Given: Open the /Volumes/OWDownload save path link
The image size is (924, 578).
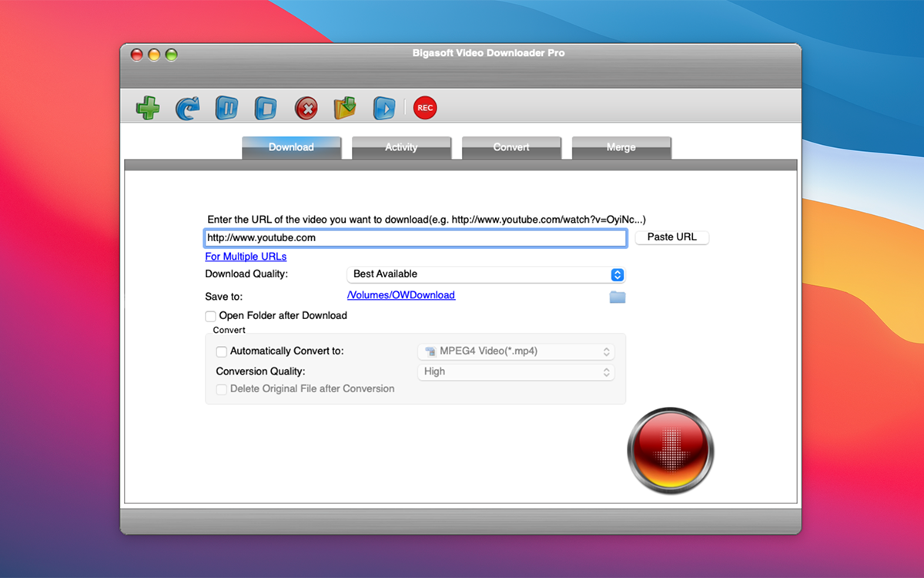Looking at the screenshot, I should [x=401, y=295].
